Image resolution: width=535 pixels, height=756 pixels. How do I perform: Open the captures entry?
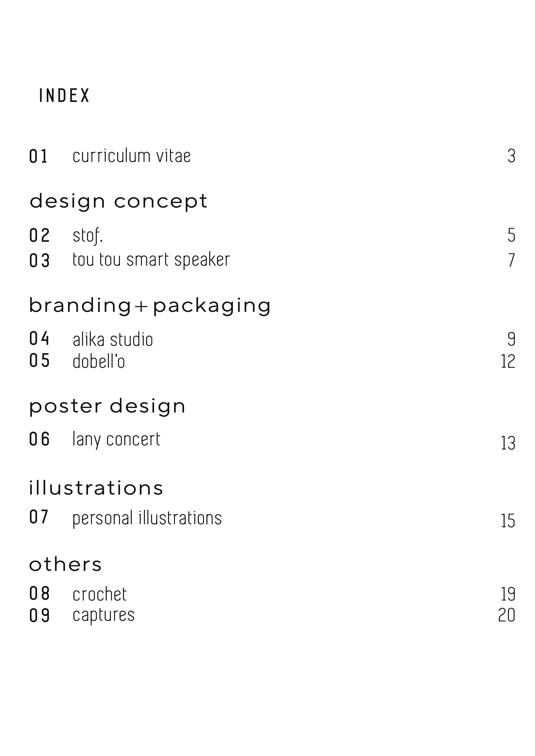tap(104, 615)
